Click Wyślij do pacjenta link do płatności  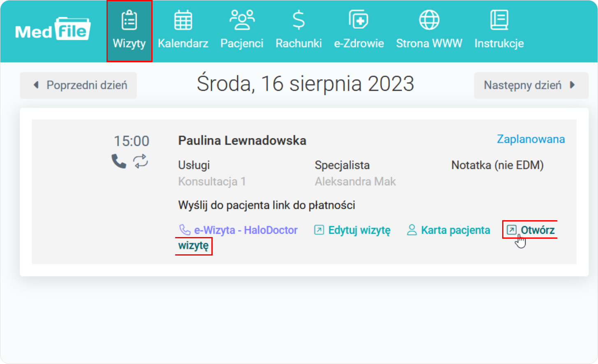coord(267,205)
